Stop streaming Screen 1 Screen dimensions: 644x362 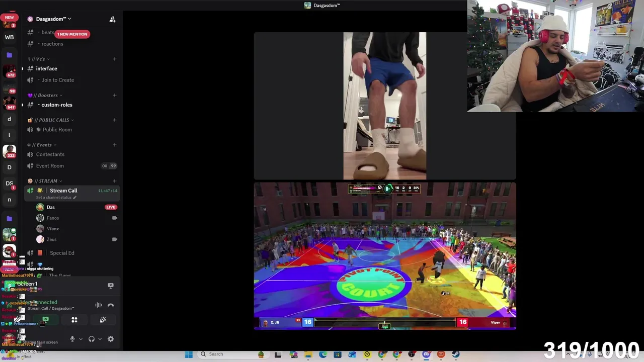111,285
